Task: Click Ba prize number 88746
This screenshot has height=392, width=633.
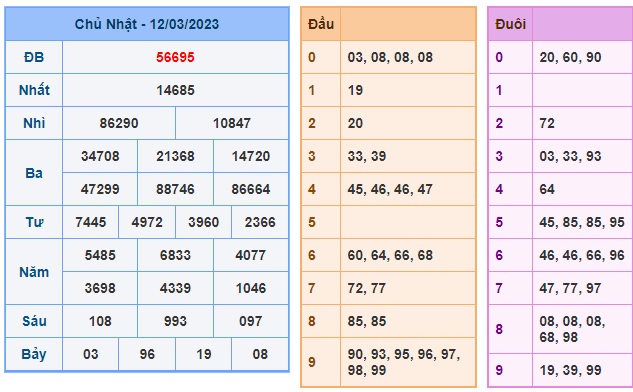Action: (175, 189)
